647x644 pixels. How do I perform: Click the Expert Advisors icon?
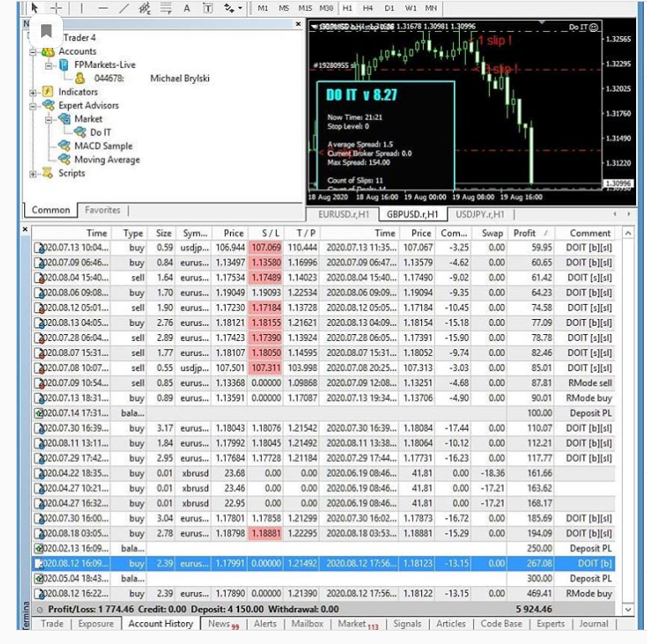click(x=49, y=105)
